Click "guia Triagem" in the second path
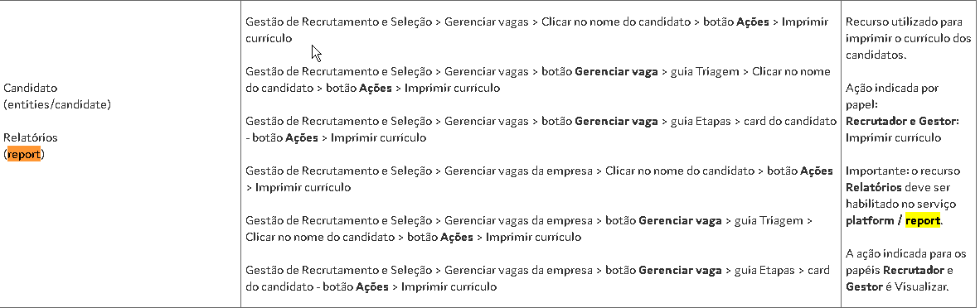This screenshot has height=308, width=980. (703, 71)
